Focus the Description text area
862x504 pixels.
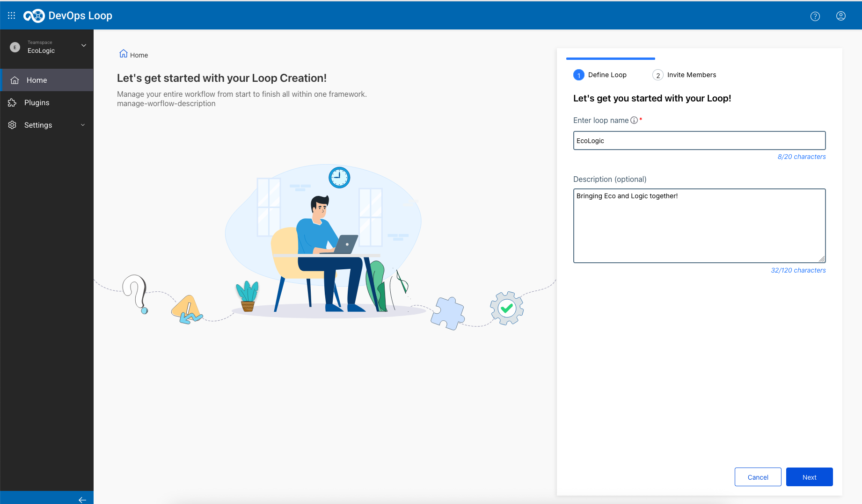click(700, 226)
